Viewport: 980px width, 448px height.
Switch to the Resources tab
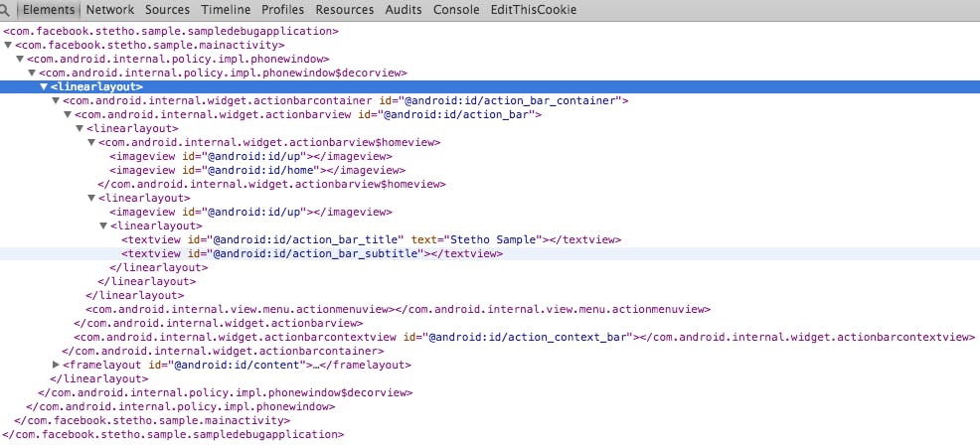point(344,10)
